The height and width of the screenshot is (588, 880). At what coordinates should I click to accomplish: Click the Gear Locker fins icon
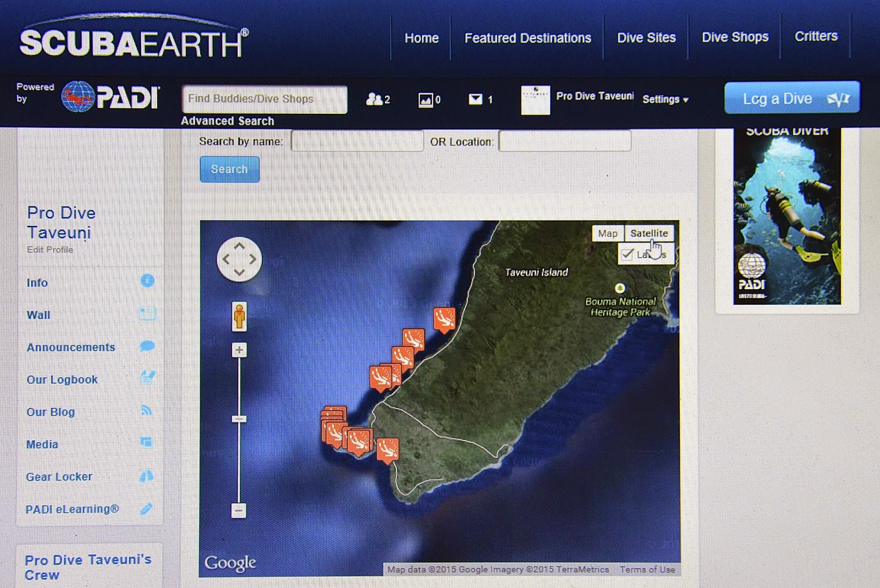(146, 476)
